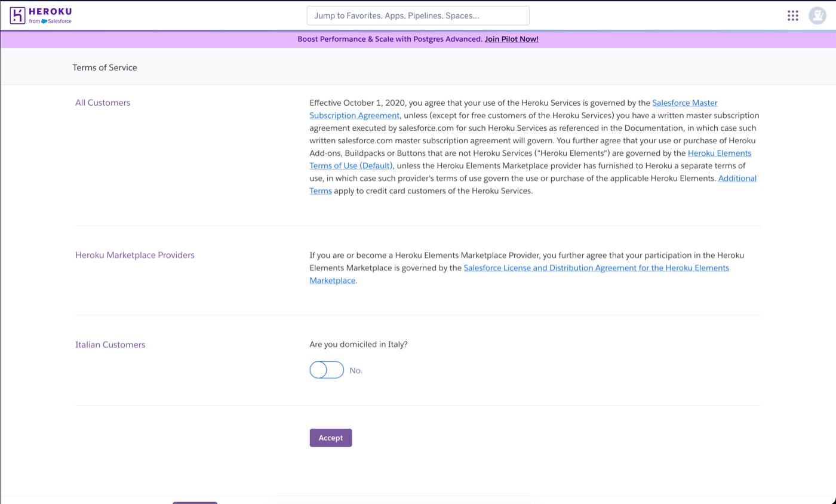
Task: Open the Heroku Elements Terms of Use link
Action: click(x=720, y=153)
